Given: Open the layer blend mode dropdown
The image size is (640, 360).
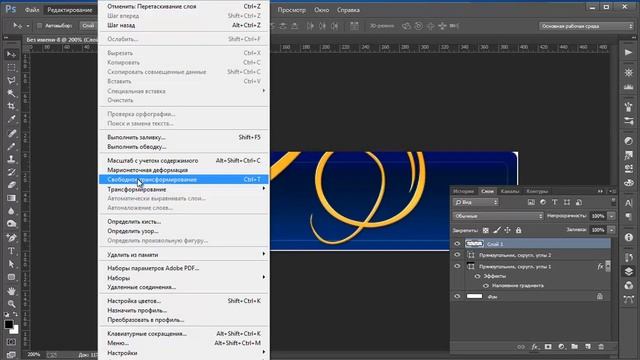Looking at the screenshot, I should click(498, 216).
